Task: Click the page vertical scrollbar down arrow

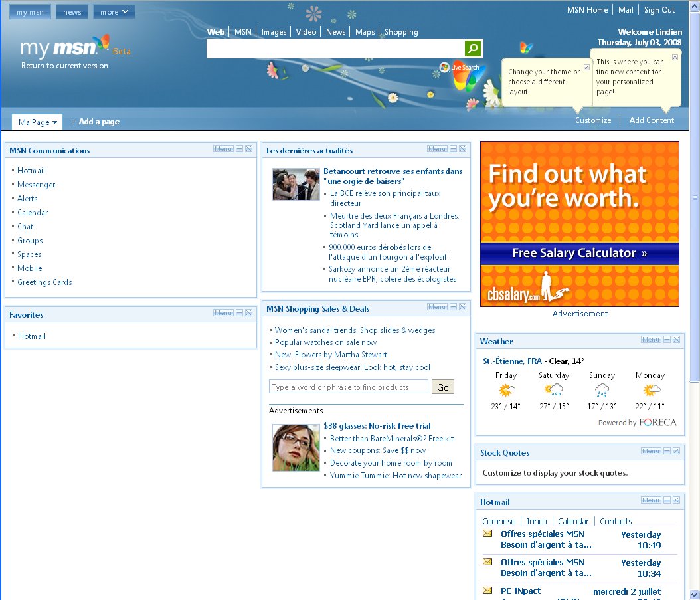Action: (695, 595)
